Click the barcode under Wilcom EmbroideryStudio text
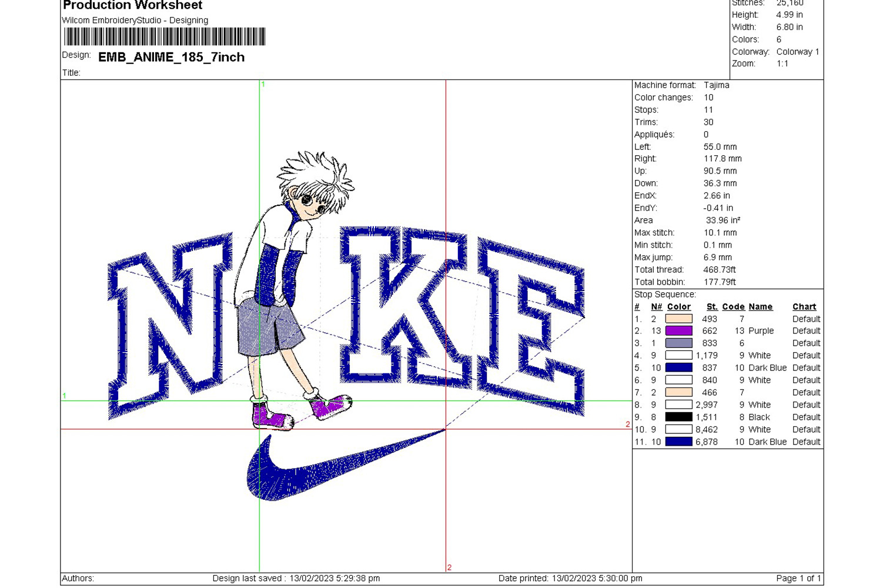Viewport: 883px width, 588px height. tap(165, 37)
